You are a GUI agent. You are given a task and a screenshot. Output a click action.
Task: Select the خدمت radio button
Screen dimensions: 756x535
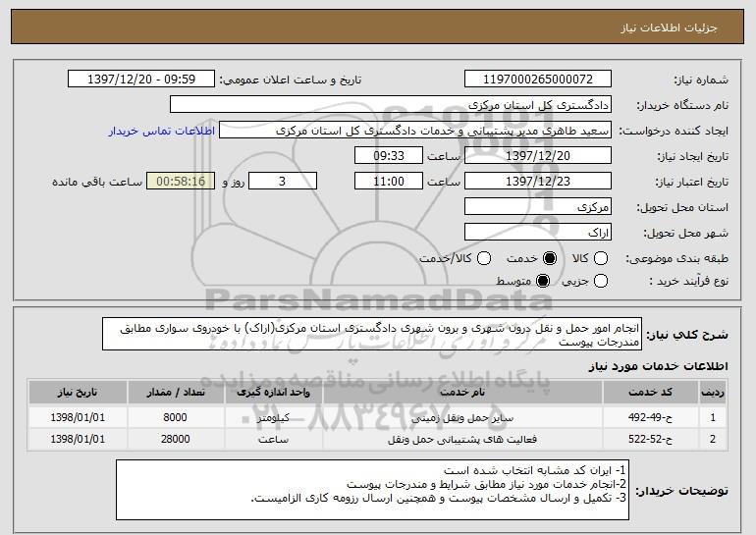[x=549, y=258]
